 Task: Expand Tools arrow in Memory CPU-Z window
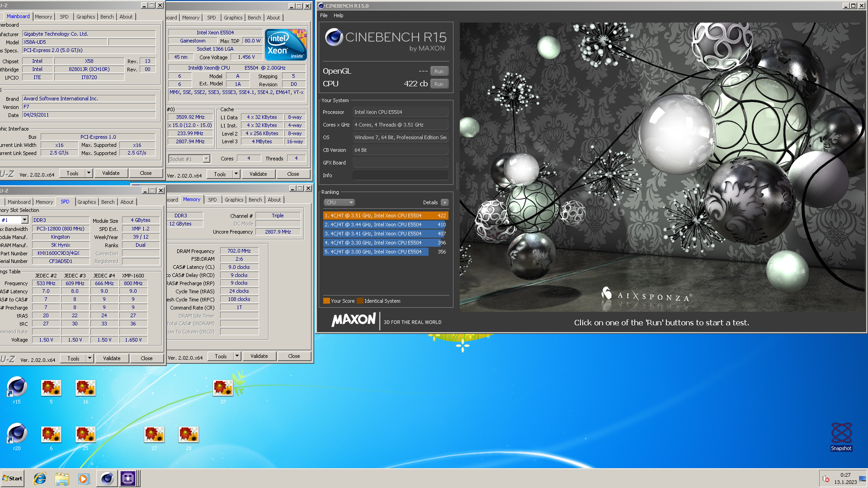[237, 356]
